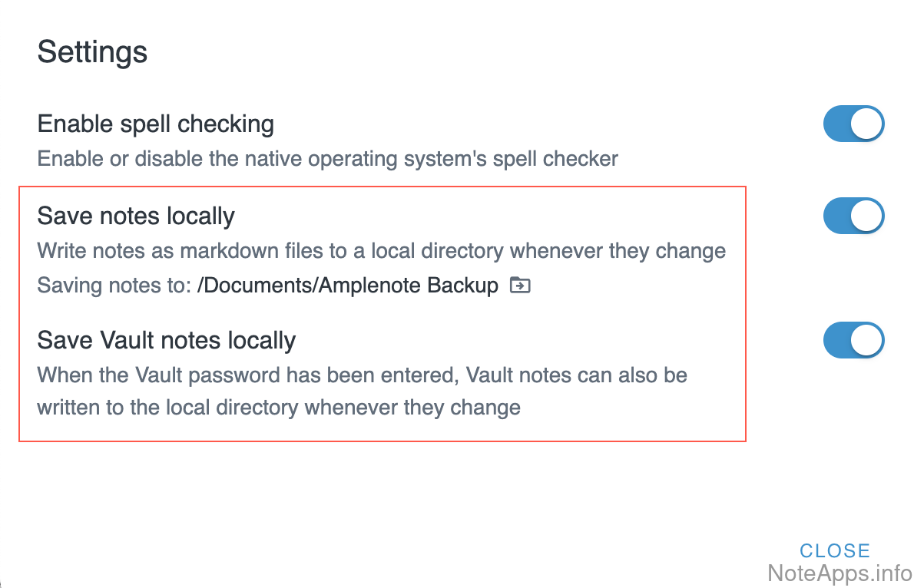The width and height of the screenshot is (914, 588).
Task: Open the backup folder chooser icon
Action: coord(520,286)
